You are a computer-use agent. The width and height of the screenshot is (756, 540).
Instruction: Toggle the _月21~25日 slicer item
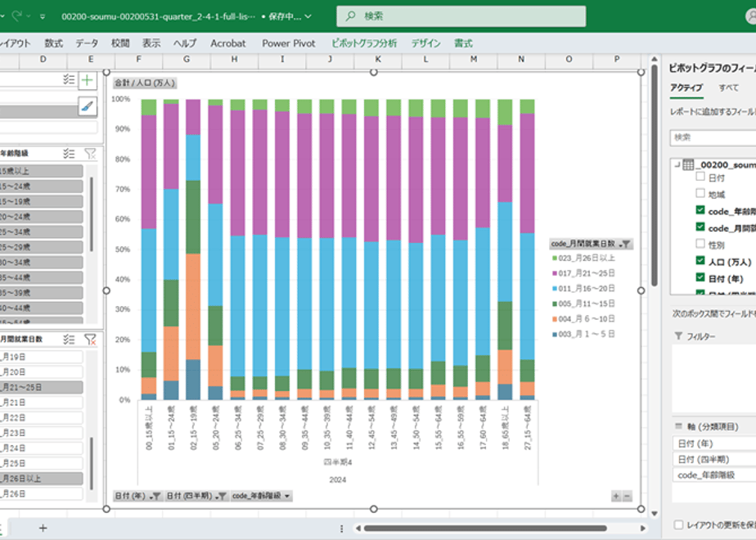coord(41,387)
